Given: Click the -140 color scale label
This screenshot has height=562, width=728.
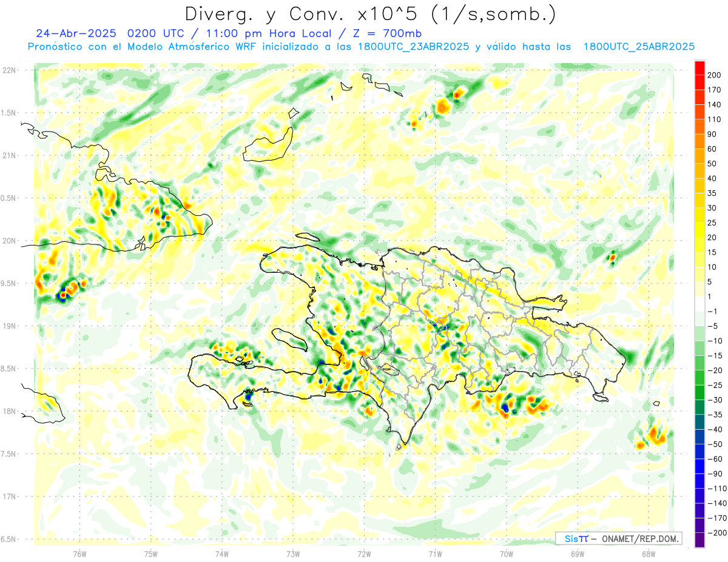Looking at the screenshot, I should 716,503.
